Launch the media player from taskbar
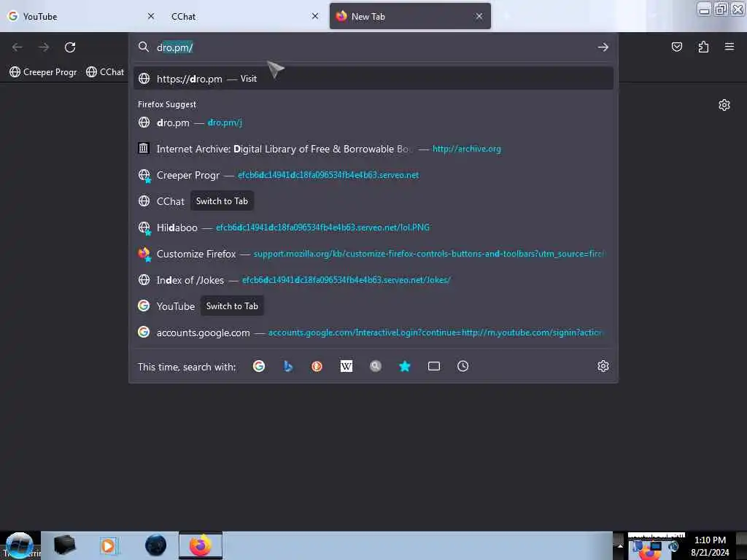Image resolution: width=747 pixels, height=560 pixels. [108, 545]
